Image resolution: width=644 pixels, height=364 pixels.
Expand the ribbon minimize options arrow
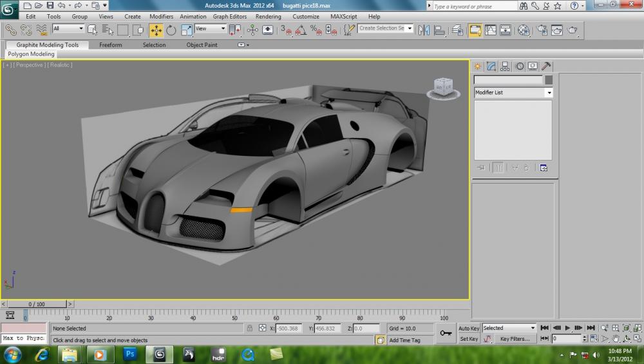(x=248, y=45)
